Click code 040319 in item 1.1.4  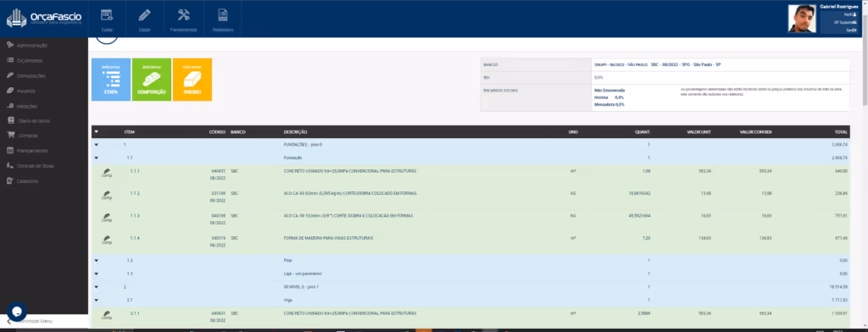(x=219, y=238)
